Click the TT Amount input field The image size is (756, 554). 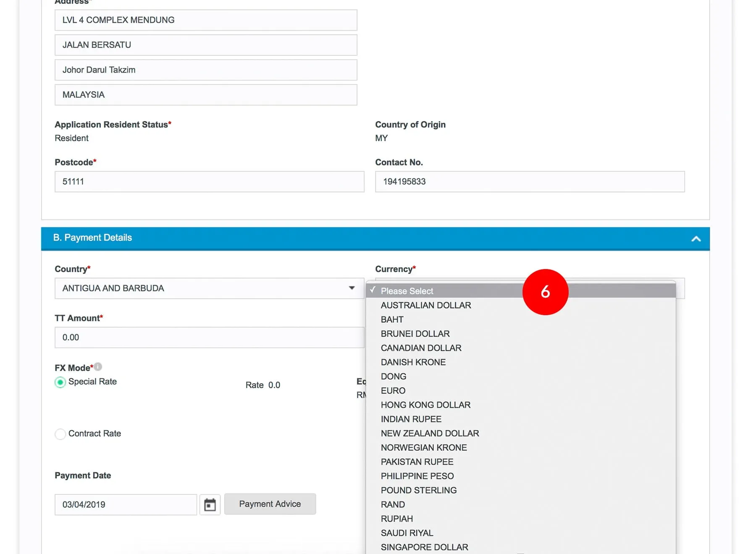[x=209, y=337]
